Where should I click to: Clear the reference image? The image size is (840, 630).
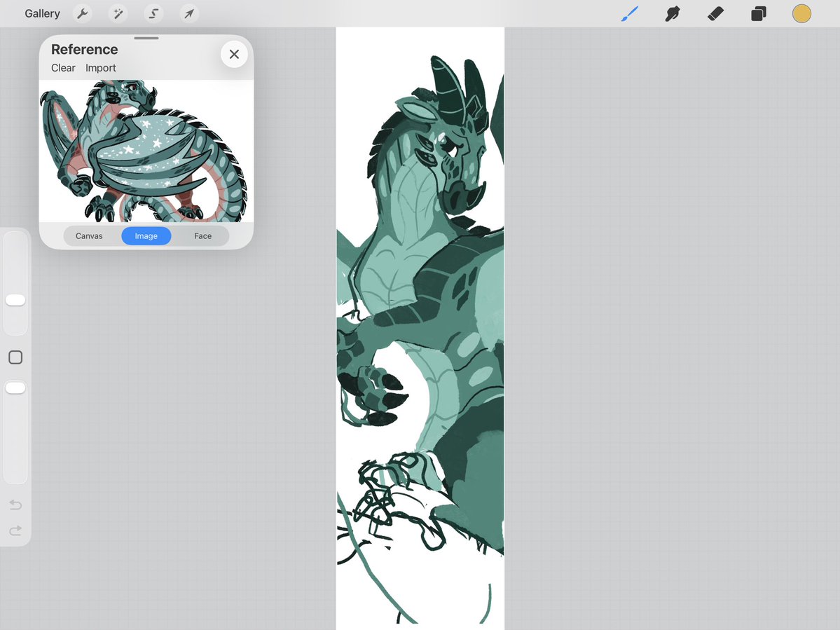63,68
